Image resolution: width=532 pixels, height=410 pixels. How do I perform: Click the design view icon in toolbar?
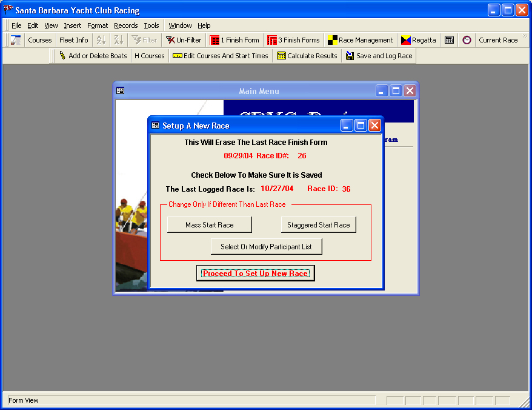16,40
